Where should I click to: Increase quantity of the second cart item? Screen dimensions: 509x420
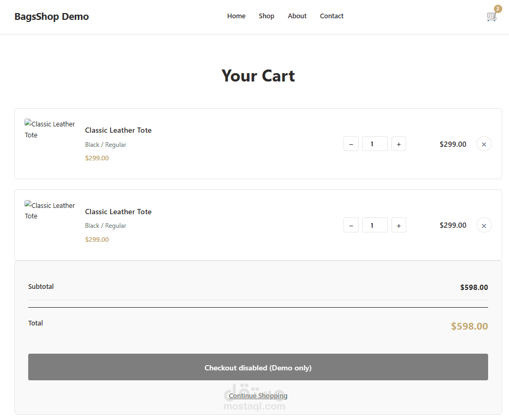[398, 226]
